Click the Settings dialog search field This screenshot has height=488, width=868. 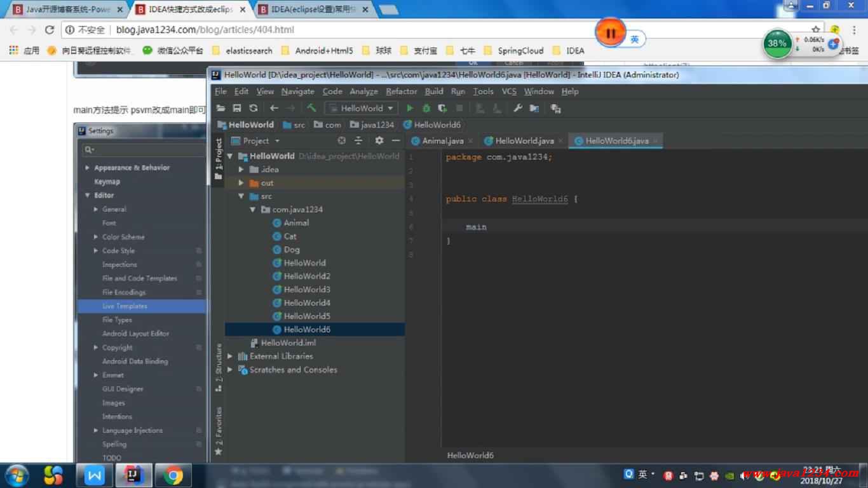144,150
